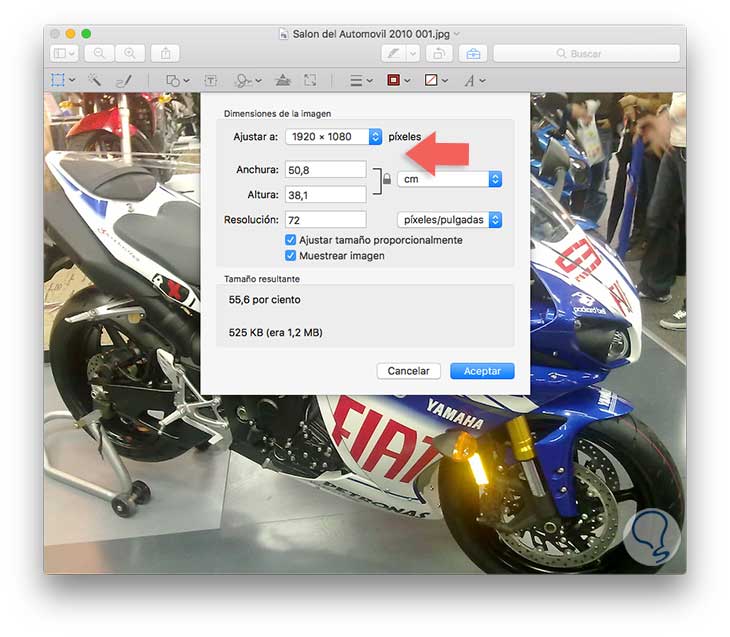The image size is (730, 637).
Task: Open the border color swatch menu
Action: (x=399, y=81)
